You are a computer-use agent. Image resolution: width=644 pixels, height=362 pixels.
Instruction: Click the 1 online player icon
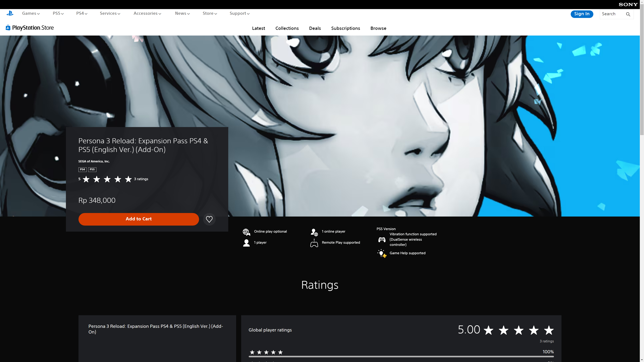point(314,232)
